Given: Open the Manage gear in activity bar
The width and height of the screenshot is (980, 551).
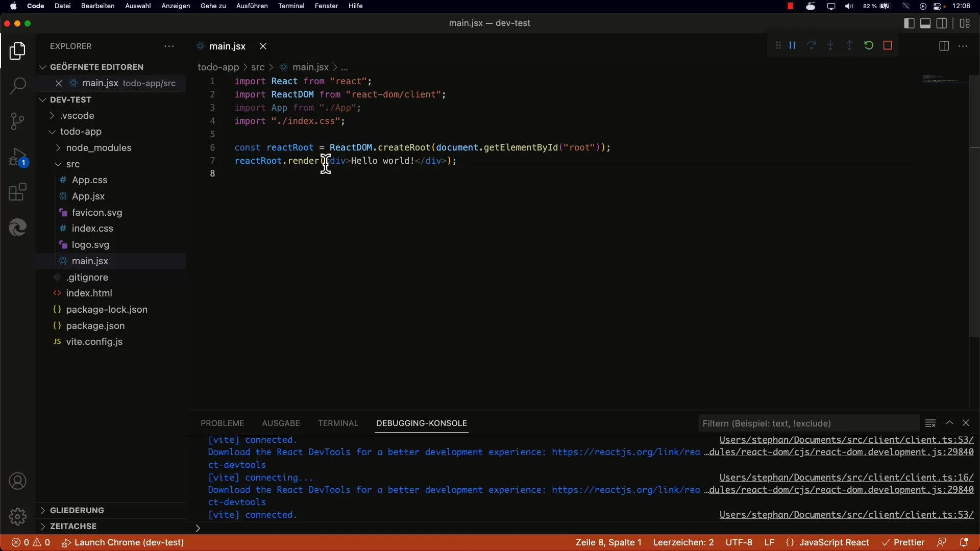Looking at the screenshot, I should 17,516.
